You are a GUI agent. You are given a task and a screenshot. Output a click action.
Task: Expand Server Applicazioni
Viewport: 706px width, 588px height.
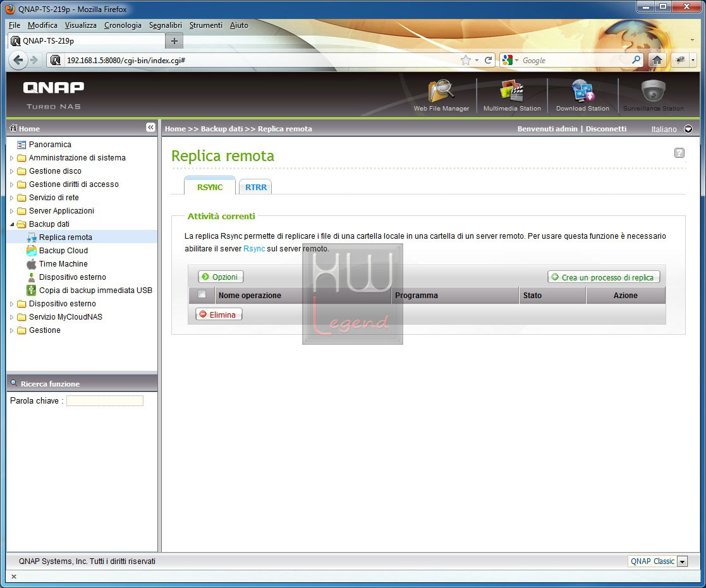point(12,211)
